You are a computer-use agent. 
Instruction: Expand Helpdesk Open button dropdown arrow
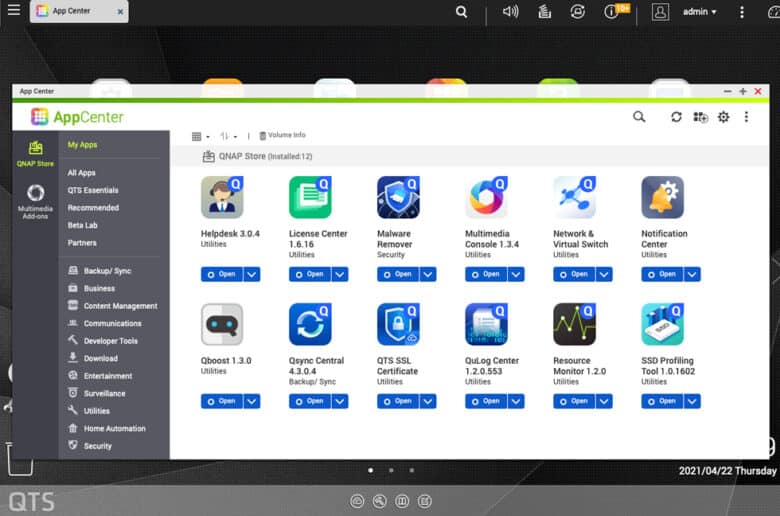[x=252, y=274]
